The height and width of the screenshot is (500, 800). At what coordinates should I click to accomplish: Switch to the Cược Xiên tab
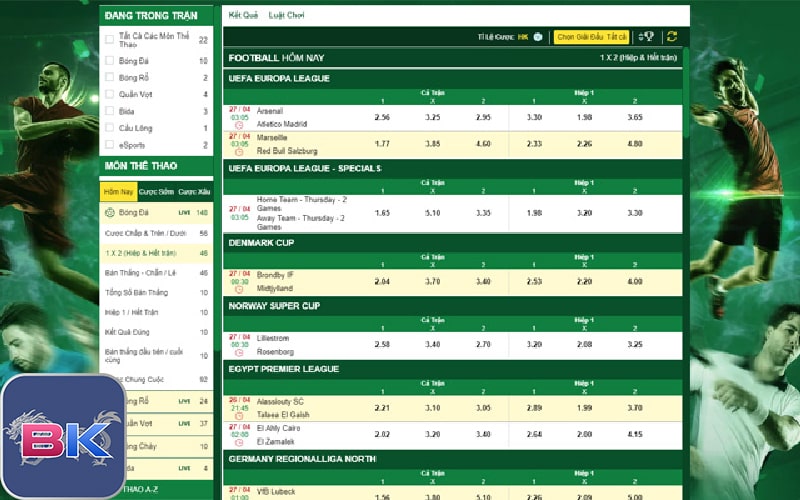[x=194, y=192]
